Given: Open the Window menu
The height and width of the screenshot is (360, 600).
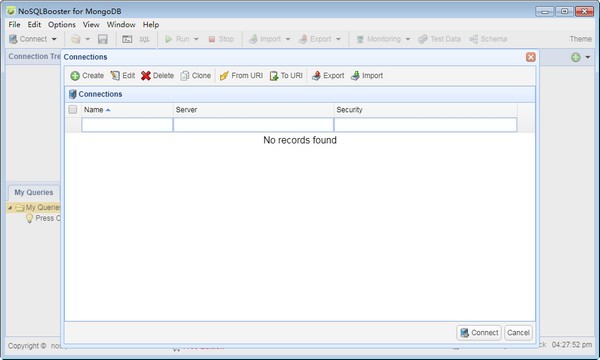Looking at the screenshot, I should click(121, 24).
